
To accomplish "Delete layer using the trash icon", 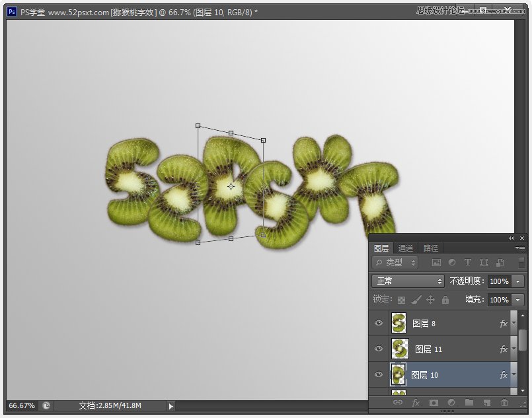I will click(505, 402).
